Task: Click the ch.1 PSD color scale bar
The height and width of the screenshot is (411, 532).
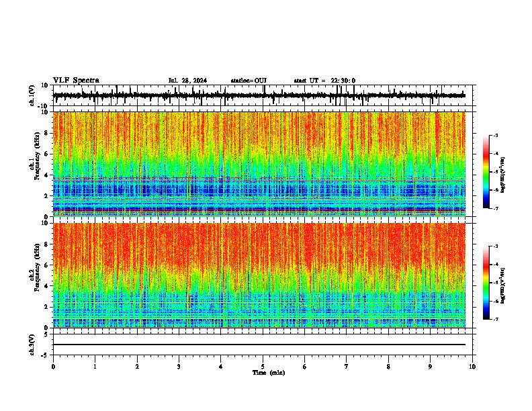Action: coord(486,172)
